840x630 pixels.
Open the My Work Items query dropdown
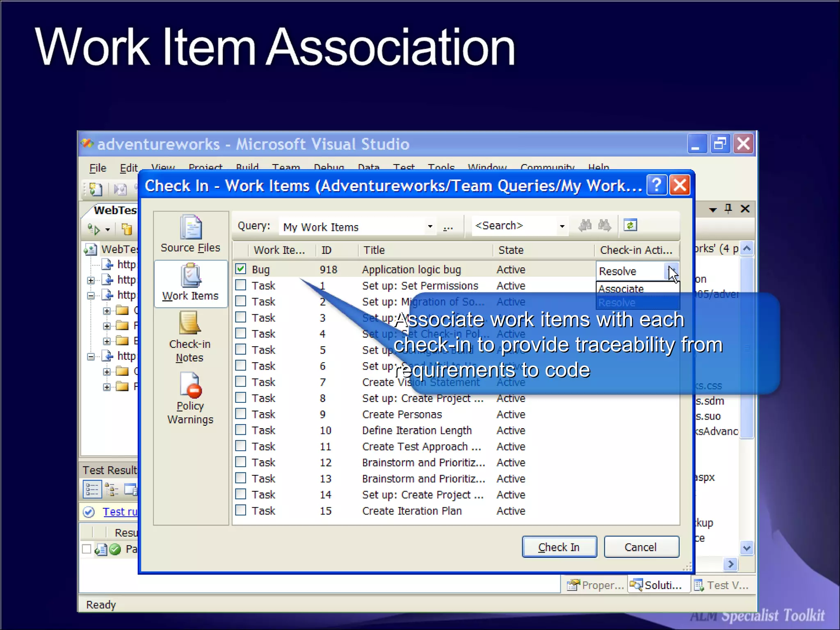coord(430,226)
